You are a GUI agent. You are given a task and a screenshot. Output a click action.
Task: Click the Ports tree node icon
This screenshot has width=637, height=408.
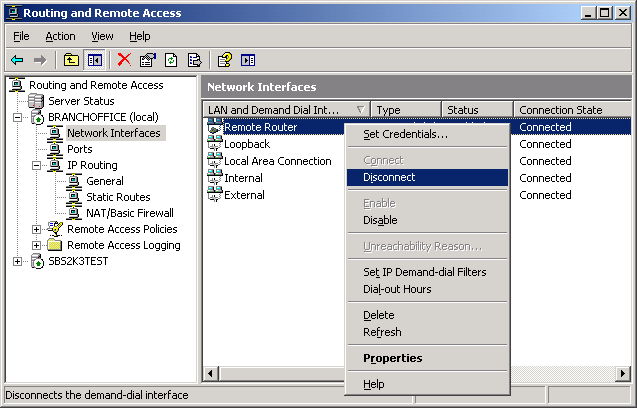(x=54, y=149)
